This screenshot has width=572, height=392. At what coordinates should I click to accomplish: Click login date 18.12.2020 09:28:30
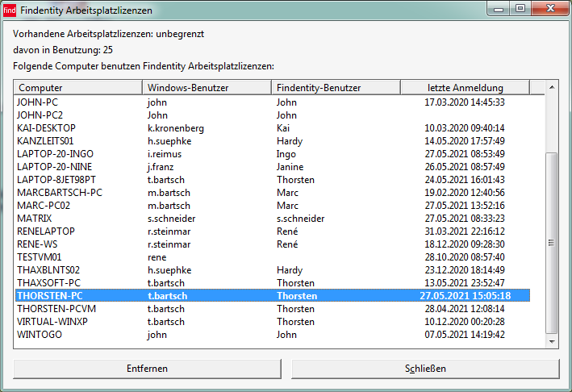coord(465,244)
